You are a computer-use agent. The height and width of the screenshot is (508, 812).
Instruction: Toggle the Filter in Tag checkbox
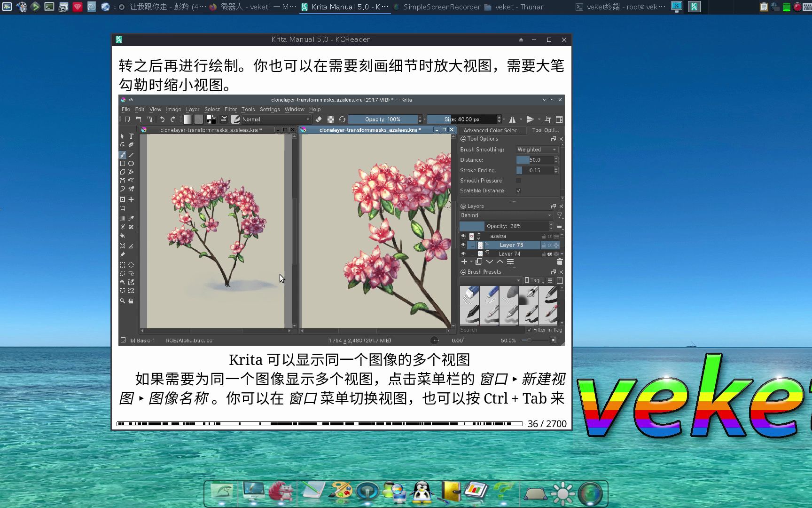click(529, 330)
